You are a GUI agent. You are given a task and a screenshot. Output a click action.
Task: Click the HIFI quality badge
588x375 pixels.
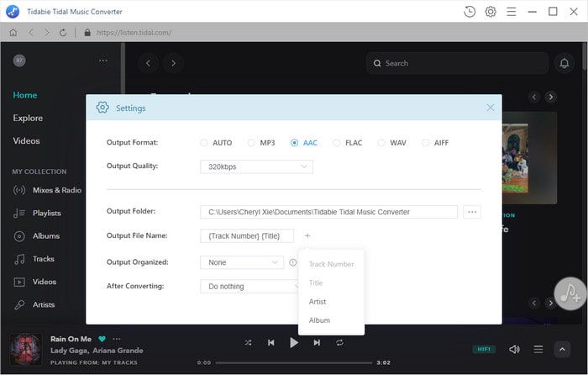point(484,349)
